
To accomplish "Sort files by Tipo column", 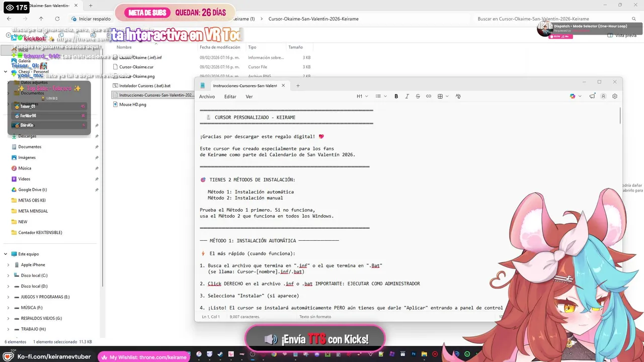I will (x=252, y=47).
